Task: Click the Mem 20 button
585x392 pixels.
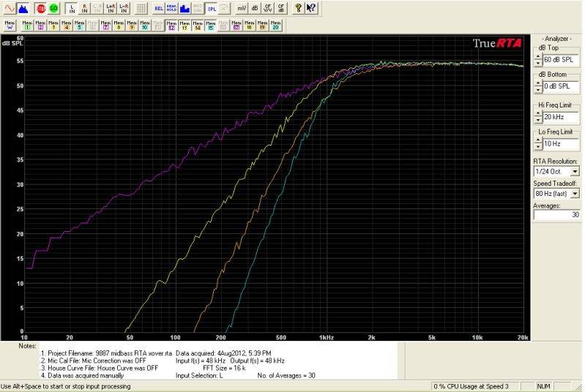Action: tap(275, 26)
